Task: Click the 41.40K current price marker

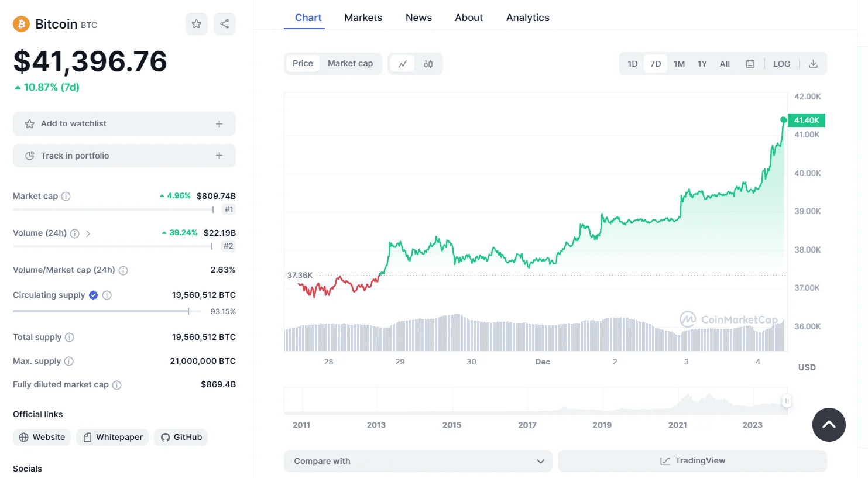Action: (x=807, y=120)
